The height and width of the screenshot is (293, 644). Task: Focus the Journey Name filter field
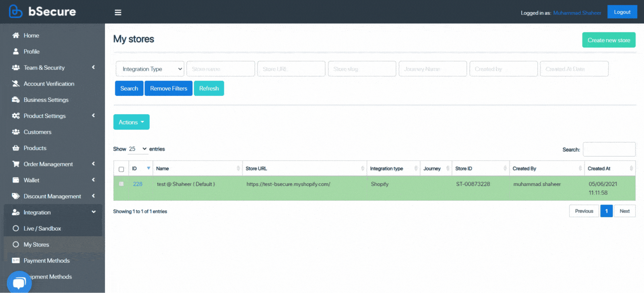point(433,69)
